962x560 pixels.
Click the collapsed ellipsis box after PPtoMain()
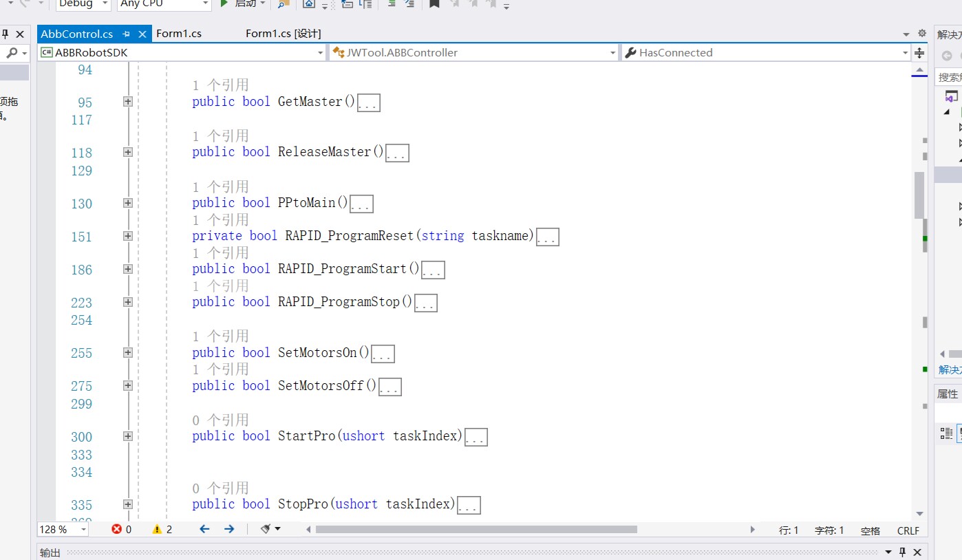pos(361,204)
